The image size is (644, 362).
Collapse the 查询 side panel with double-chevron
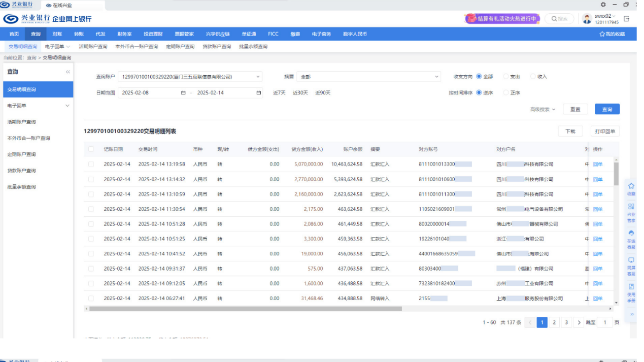(68, 72)
